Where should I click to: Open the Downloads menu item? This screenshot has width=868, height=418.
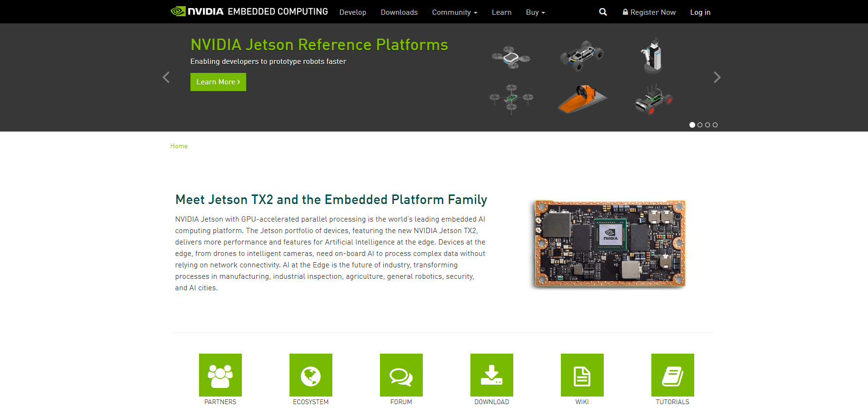(x=399, y=12)
